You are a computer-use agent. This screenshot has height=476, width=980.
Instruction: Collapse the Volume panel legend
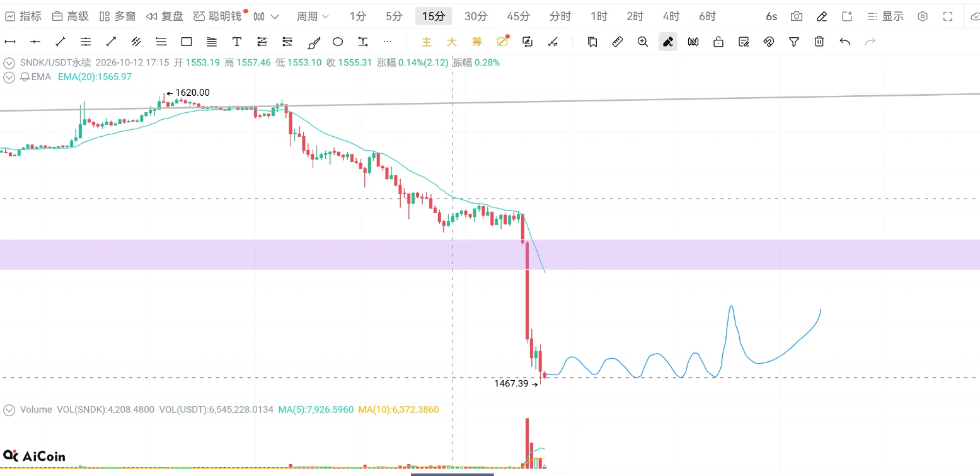point(9,410)
